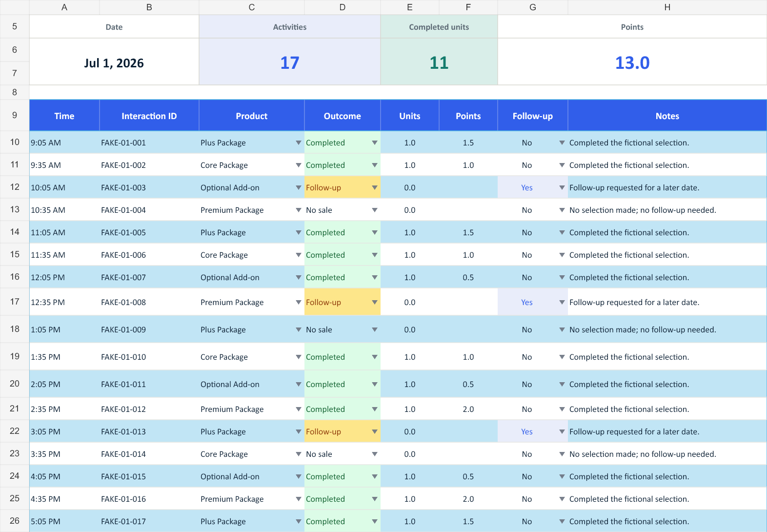Open Outcome dropdown arrow in FAKE-01-013 row
This screenshot has height=532, width=767.
pos(375,431)
